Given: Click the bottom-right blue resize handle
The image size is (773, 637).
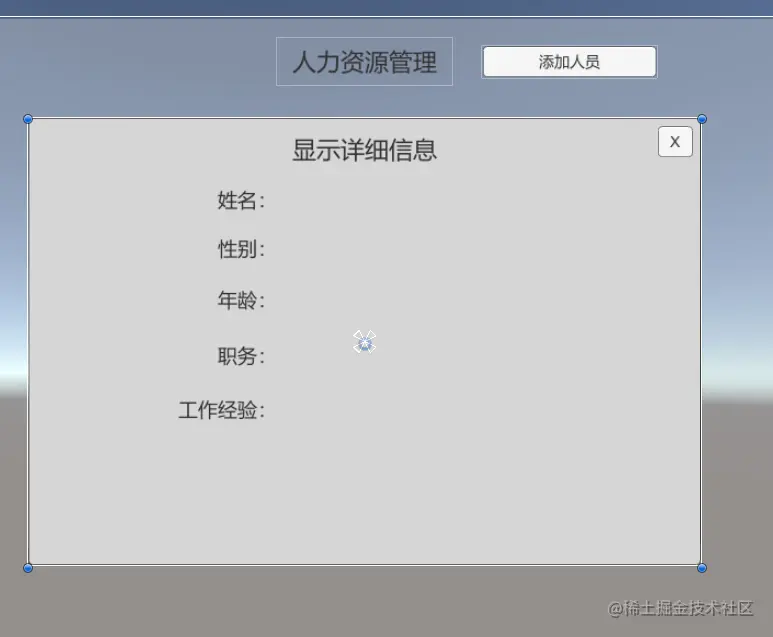Looking at the screenshot, I should [x=702, y=568].
